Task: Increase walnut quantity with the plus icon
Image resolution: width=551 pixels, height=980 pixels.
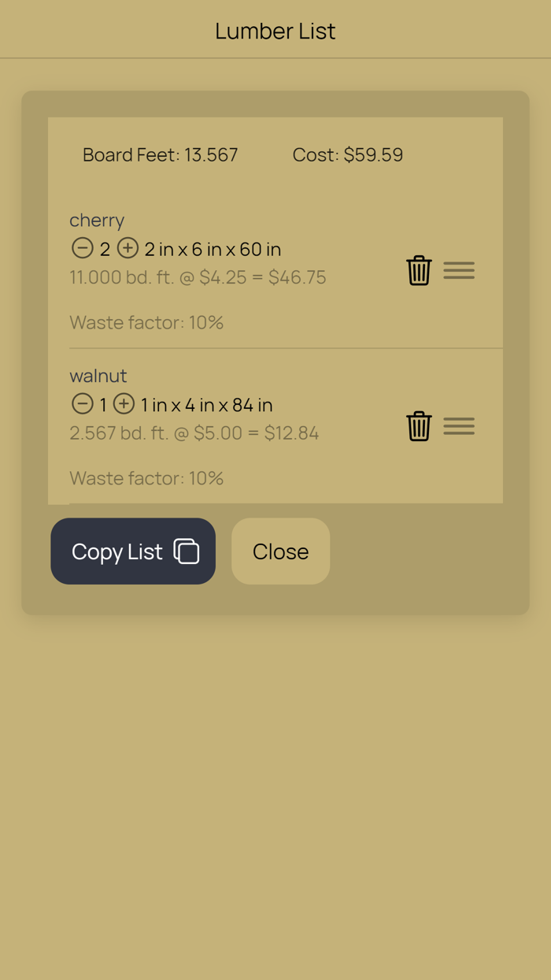Action: [x=123, y=403]
